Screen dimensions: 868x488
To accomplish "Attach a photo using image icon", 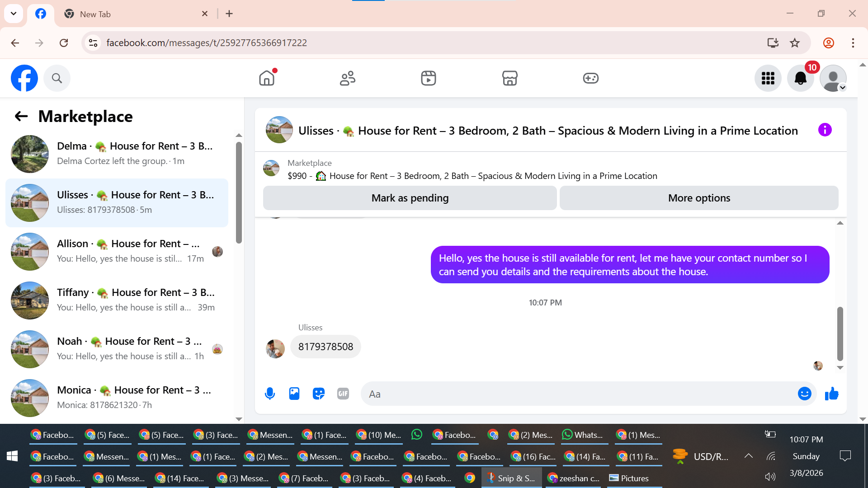I will (x=294, y=394).
